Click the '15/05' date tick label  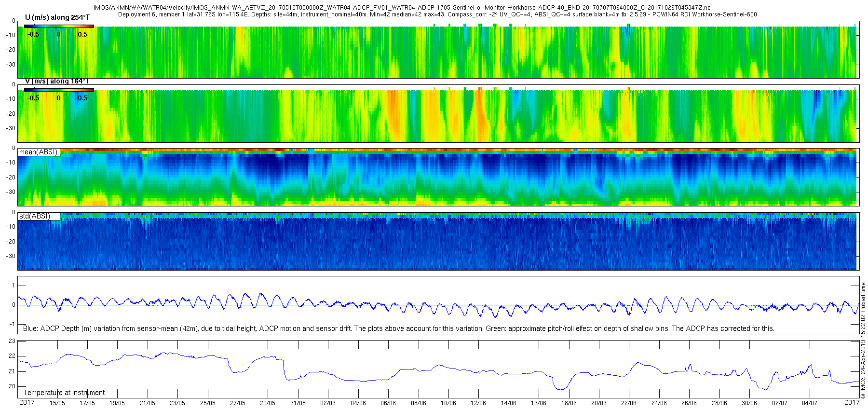[57, 403]
